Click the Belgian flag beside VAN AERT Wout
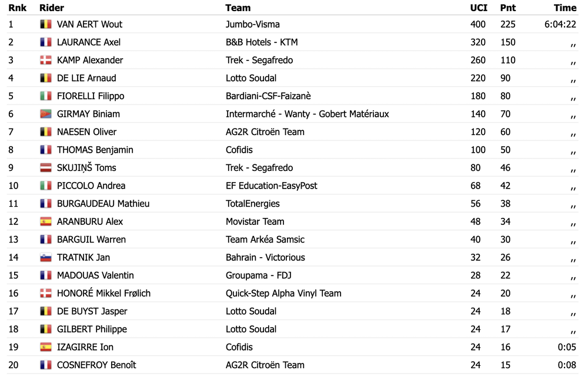588x377 pixels. coord(46,24)
